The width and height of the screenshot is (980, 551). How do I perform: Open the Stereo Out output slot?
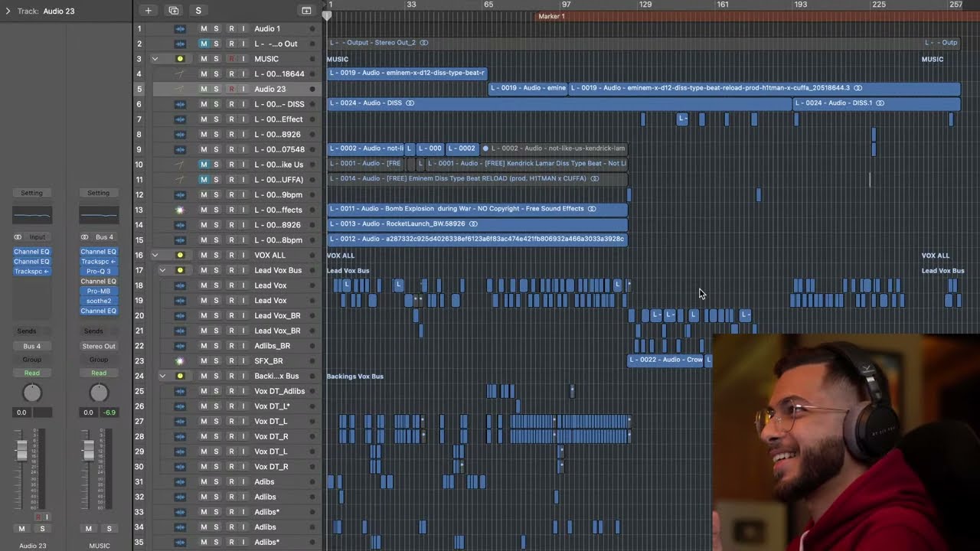click(99, 346)
